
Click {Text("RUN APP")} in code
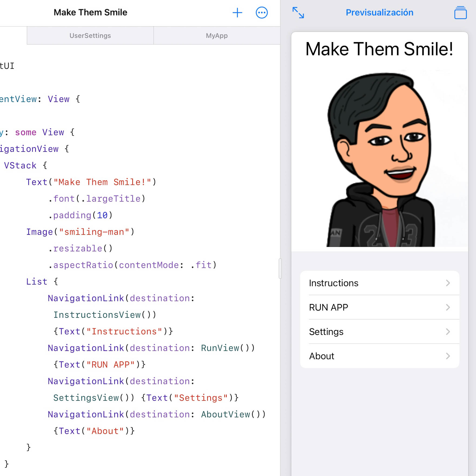pyautogui.click(x=99, y=364)
